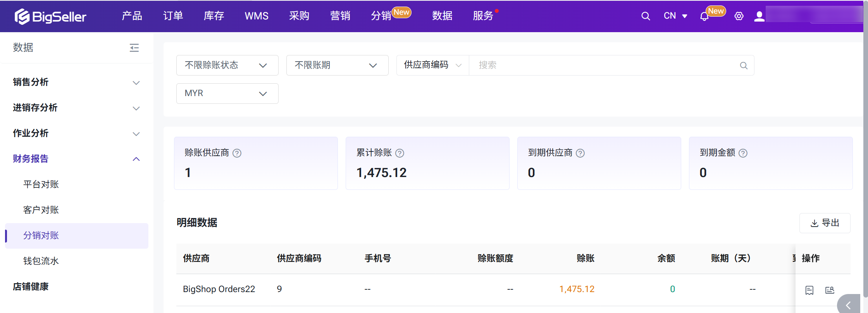Open the settings gear icon
This screenshot has width=868, height=313.
[739, 16]
